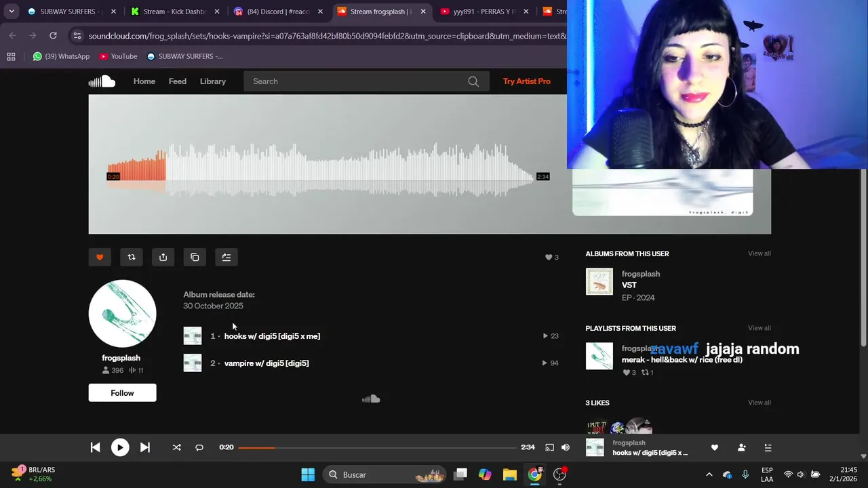
Task: Open the tab search dropdown arrow
Action: (x=12, y=12)
